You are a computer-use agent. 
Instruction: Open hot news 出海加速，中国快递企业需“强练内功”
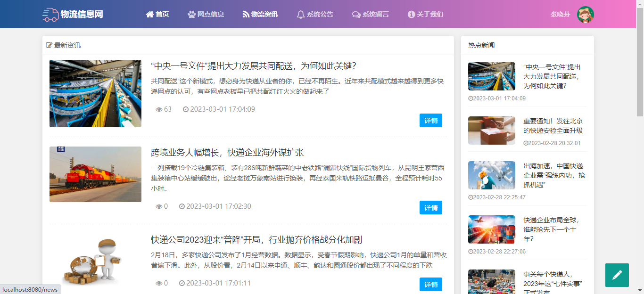554,175
